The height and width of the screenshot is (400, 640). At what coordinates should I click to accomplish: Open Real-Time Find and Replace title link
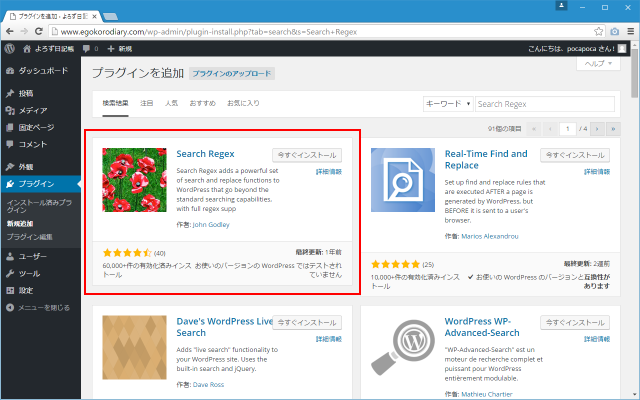click(x=486, y=160)
